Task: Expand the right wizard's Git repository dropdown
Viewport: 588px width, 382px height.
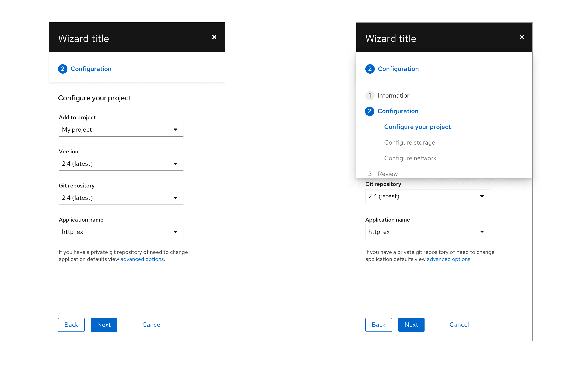Action: [427, 196]
